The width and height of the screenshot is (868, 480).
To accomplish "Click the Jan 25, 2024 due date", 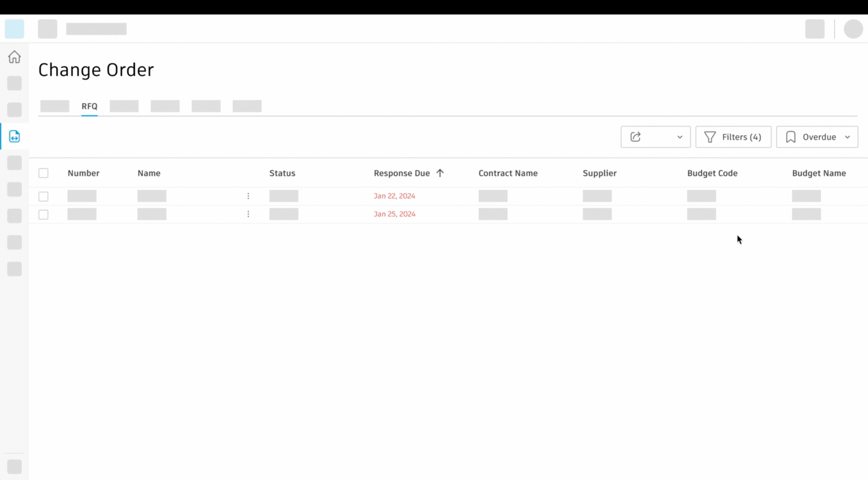I will pos(394,214).
